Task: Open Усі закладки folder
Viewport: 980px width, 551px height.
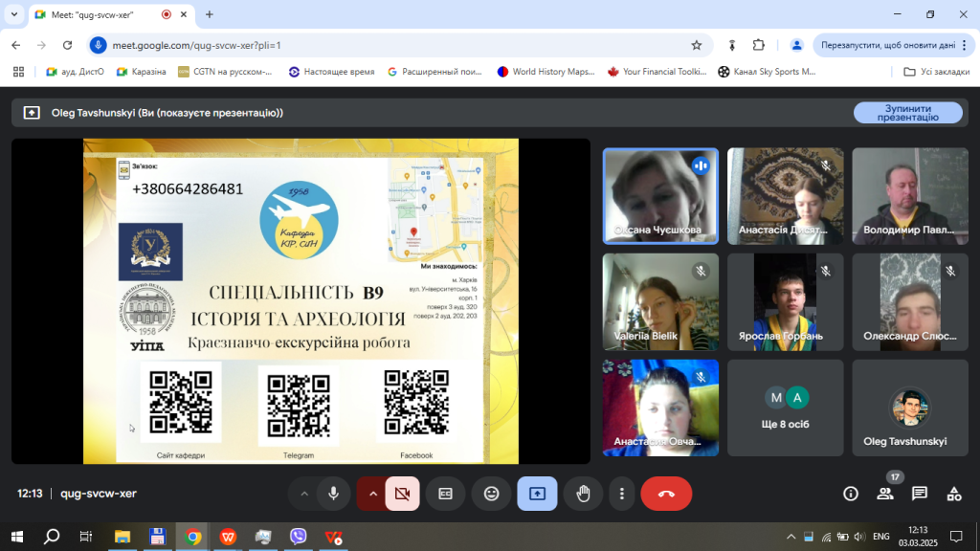Action: pos(936,72)
